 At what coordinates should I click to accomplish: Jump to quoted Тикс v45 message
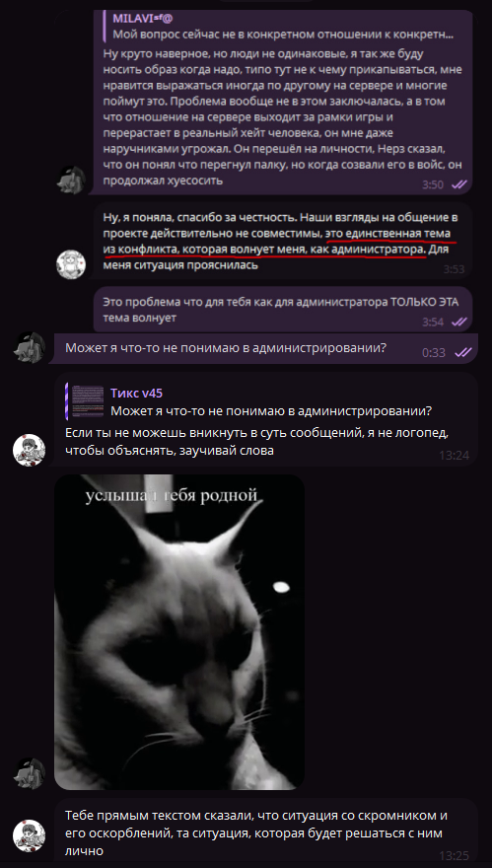(x=265, y=401)
